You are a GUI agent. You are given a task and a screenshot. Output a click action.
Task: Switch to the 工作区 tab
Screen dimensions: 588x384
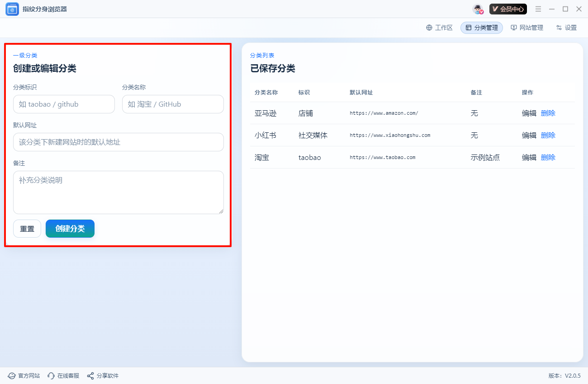tap(439, 28)
